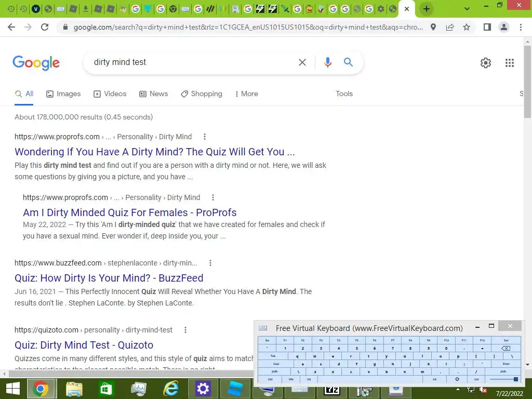Screen dimensions: 532x399
Task: Show hidden system tray icons
Action: pos(458,389)
